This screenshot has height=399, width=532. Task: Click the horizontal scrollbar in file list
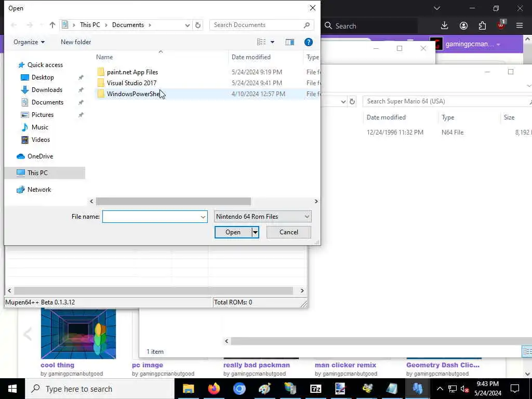tap(173, 201)
